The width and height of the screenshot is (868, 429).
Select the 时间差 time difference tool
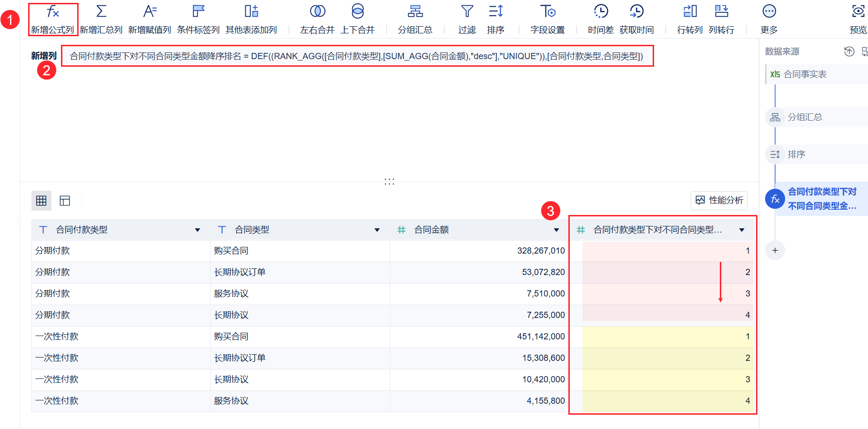[601, 19]
